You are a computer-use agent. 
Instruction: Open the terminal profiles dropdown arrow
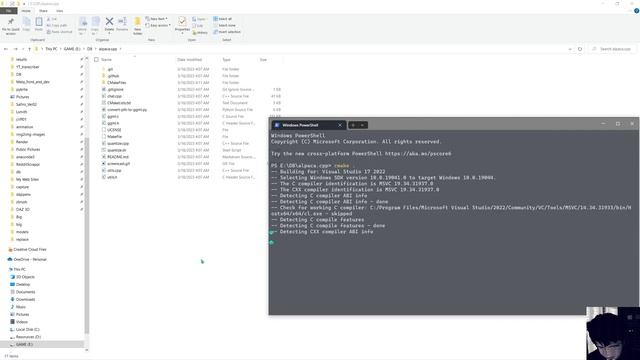click(x=362, y=125)
